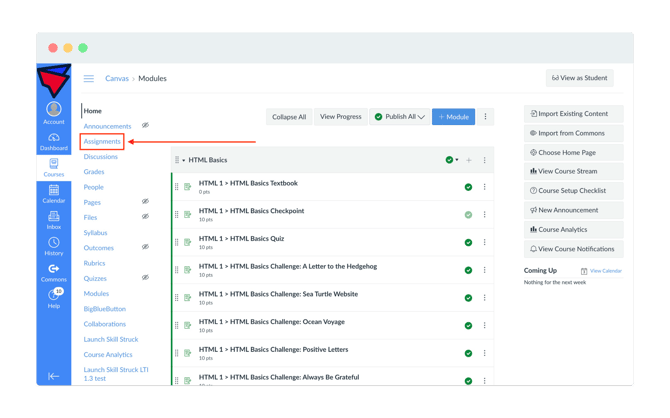Screen dimensions: 670x418
Task: Click View Course Notifications button
Action: pyautogui.click(x=573, y=249)
